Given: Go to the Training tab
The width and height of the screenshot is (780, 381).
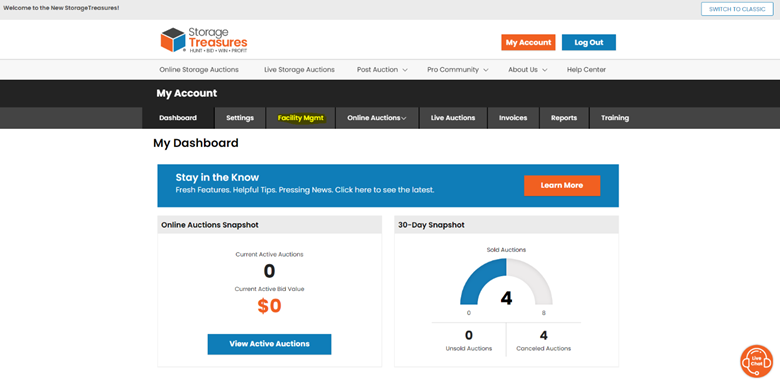Looking at the screenshot, I should coord(615,118).
